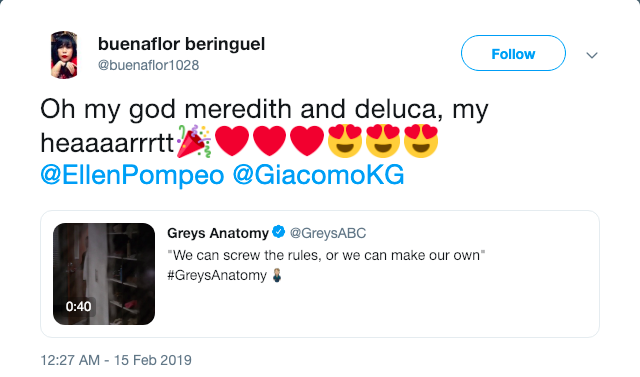Click the Follow button
Screen dimensions: 640x377
point(513,53)
